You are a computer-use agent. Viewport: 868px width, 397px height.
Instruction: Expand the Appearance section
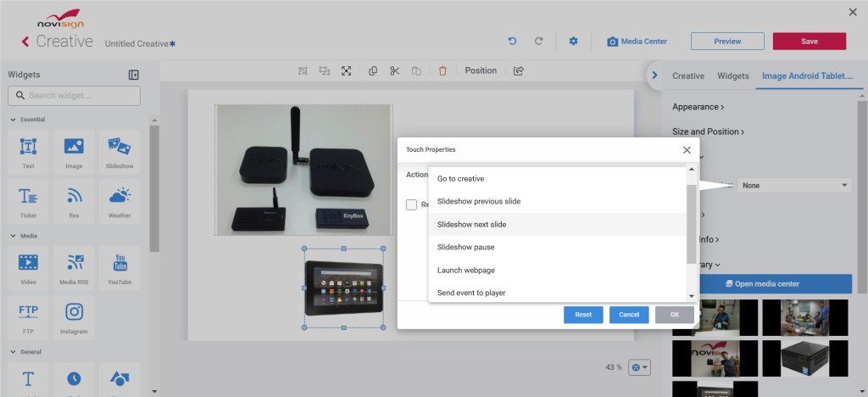pos(698,107)
